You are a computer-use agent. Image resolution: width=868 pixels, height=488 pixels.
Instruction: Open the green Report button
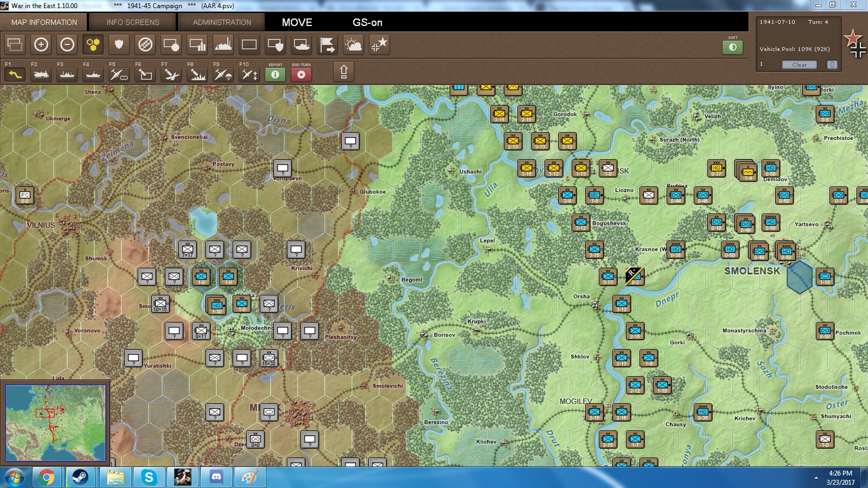tap(276, 74)
